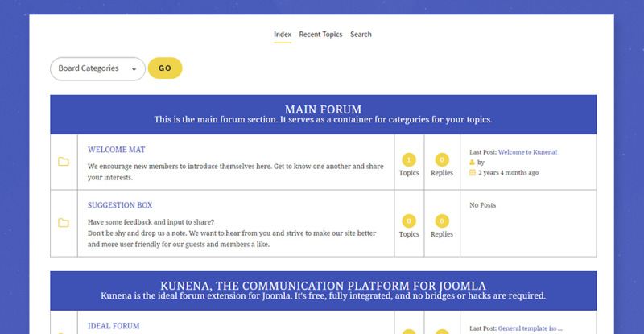The width and height of the screenshot is (644, 334).
Task: Click the Welcome Mat folder icon
Action: click(64, 162)
